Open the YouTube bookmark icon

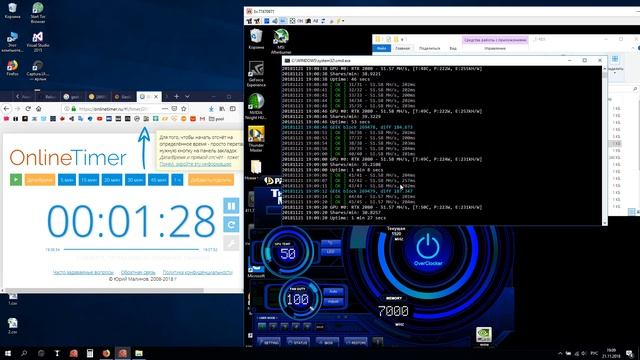point(100,119)
